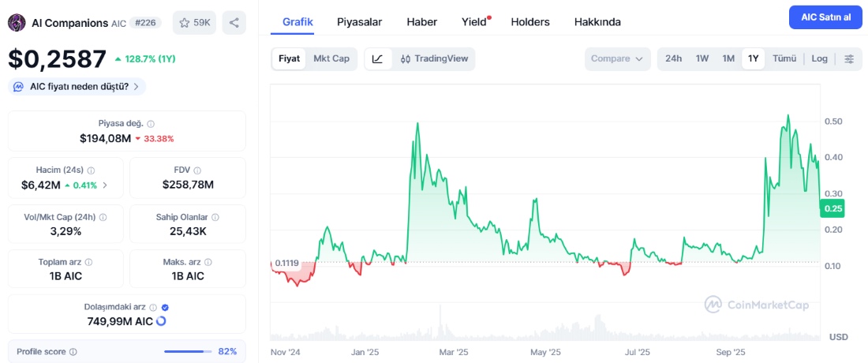The image size is (868, 363).
Task: Click the share icon button
Action: [234, 23]
